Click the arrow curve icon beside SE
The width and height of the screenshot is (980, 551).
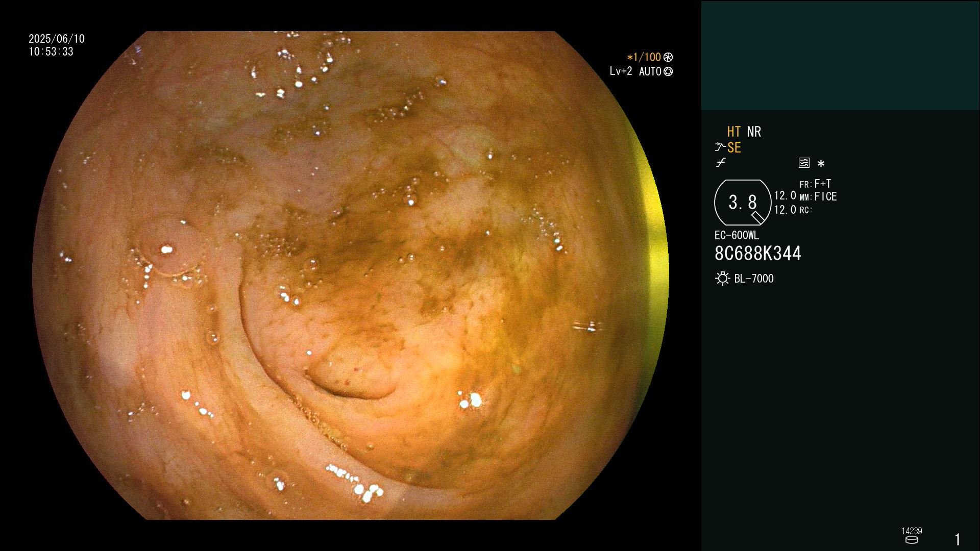click(720, 147)
